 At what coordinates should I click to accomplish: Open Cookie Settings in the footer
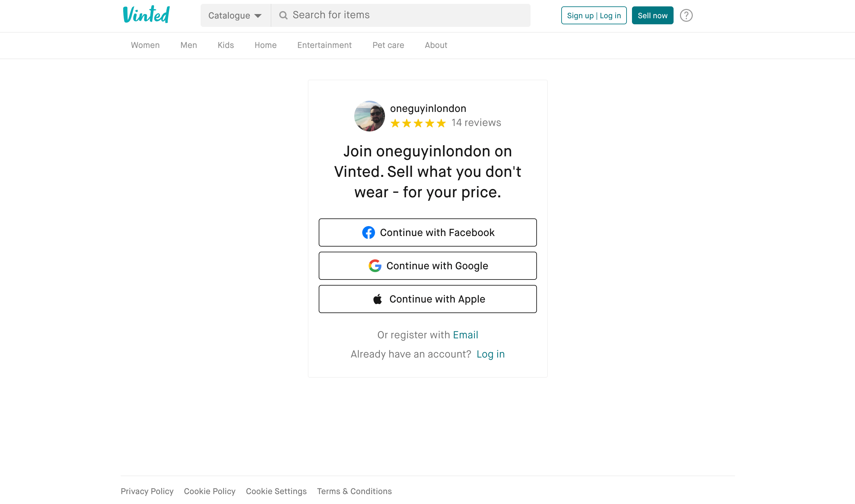276,491
